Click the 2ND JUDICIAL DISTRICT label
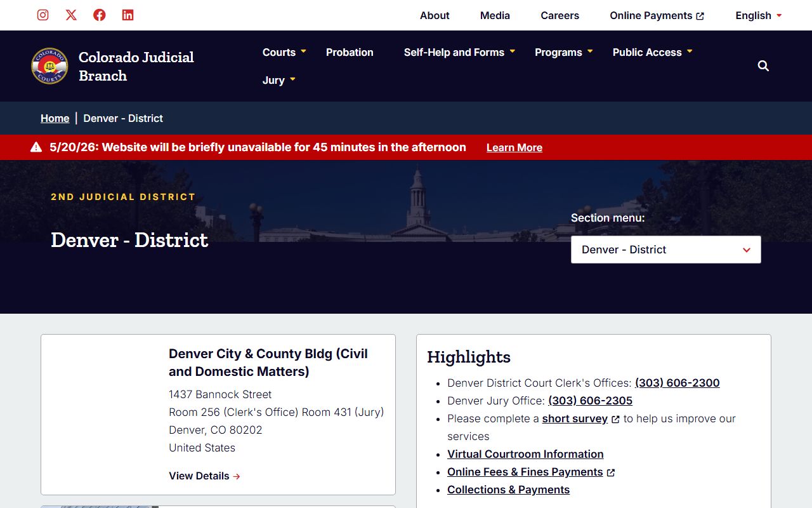Viewport: 812px width, 508px height. (123, 197)
